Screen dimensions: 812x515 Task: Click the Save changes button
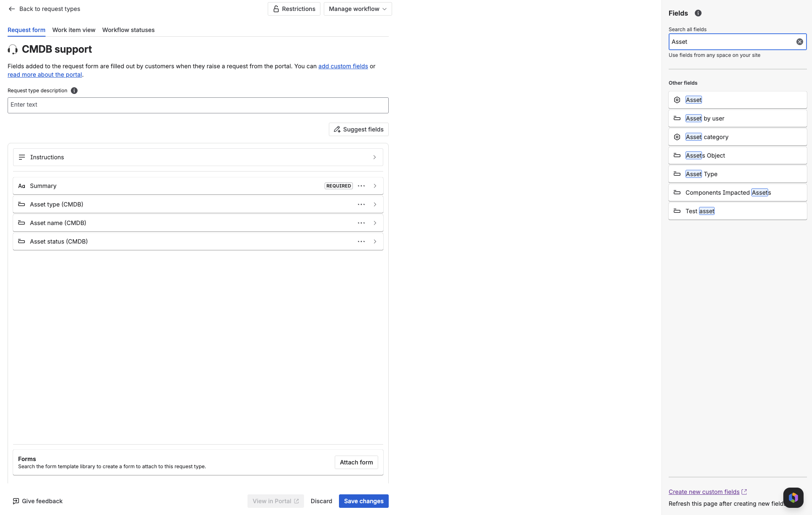pos(363,501)
